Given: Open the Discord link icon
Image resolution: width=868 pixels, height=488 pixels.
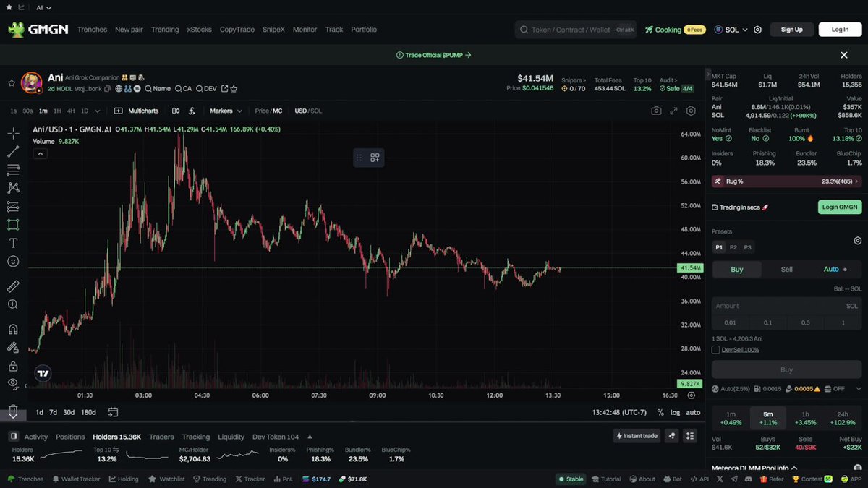Looking at the screenshot, I should click(749, 479).
